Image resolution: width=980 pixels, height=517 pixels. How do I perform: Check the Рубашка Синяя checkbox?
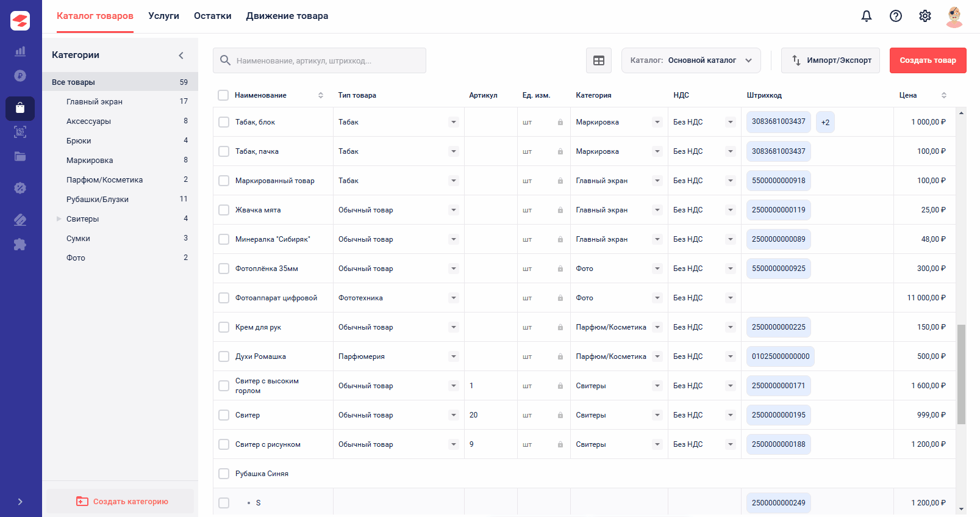(x=224, y=474)
